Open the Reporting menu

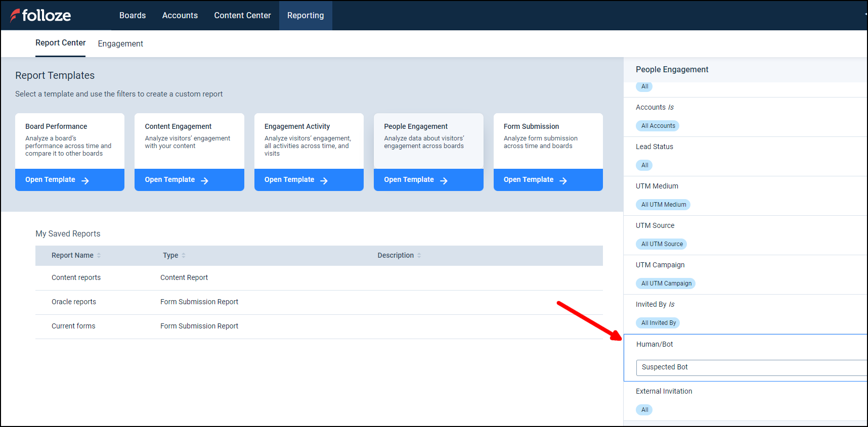point(306,16)
